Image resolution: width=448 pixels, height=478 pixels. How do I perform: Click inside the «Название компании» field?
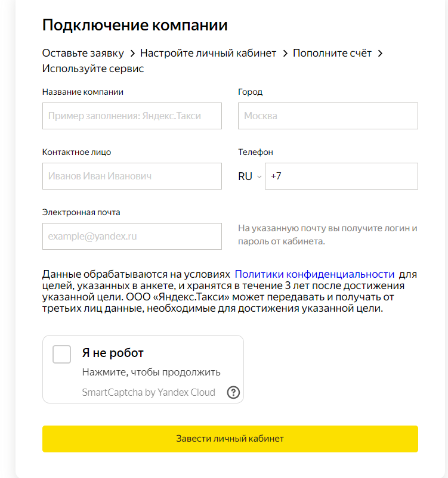tap(131, 116)
